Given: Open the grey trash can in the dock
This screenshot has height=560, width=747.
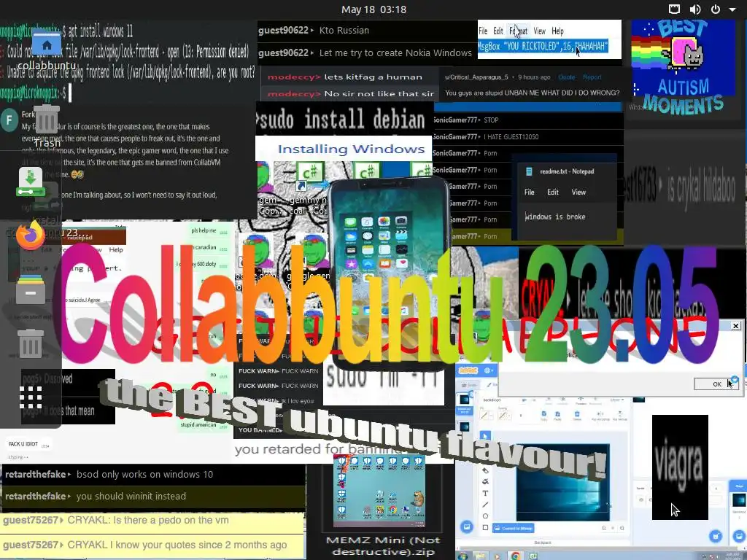Looking at the screenshot, I should (x=31, y=343).
